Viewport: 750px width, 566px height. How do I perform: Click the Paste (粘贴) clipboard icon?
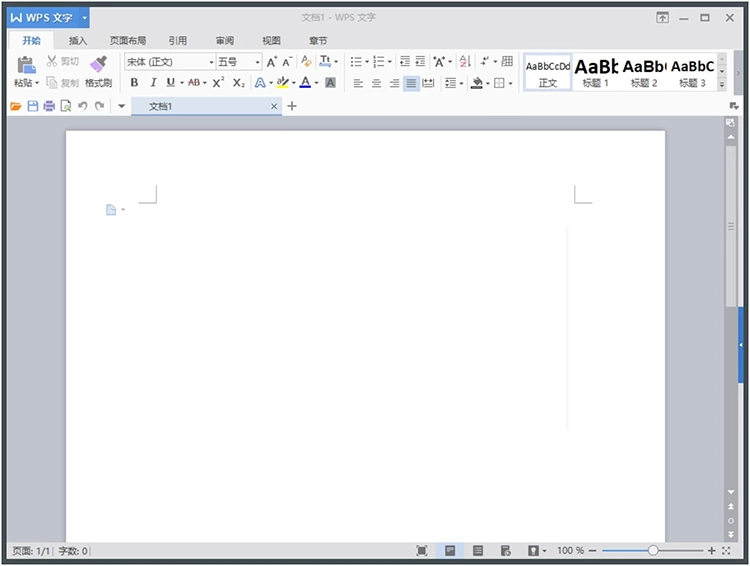[x=25, y=65]
